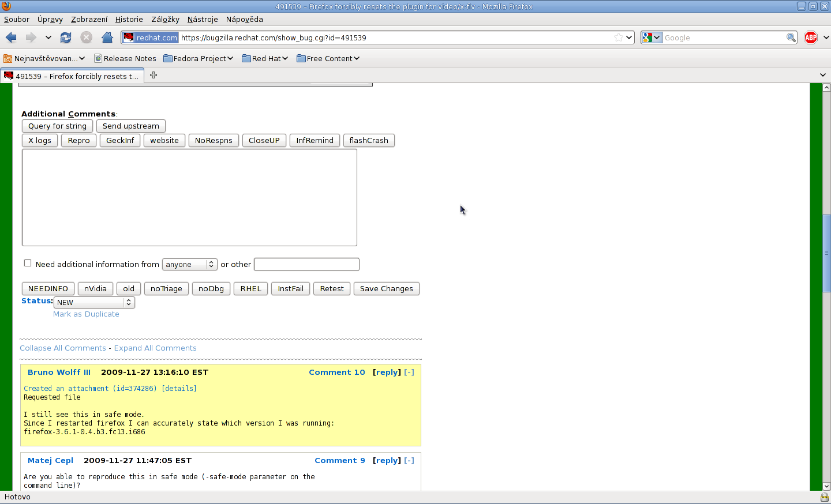Click the Mark as Duplicate link

tap(86, 314)
